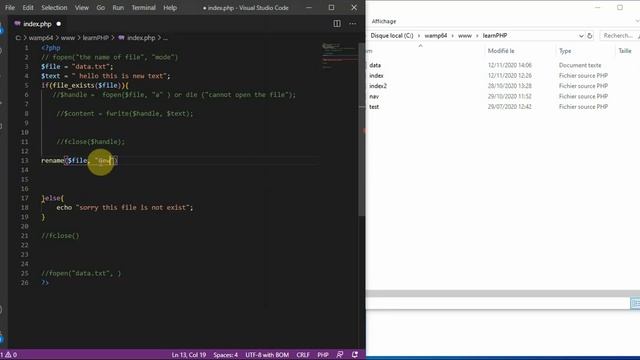Image resolution: width=640 pixels, height=360 pixels.
Task: Click the Explorer horizontal scrollbar
Action: [x=503, y=293]
